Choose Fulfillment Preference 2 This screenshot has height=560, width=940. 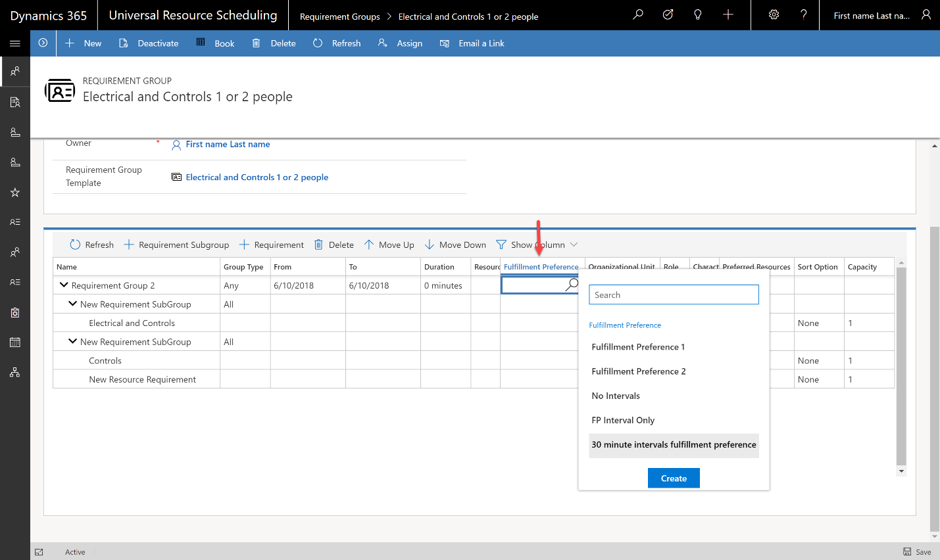click(674, 371)
